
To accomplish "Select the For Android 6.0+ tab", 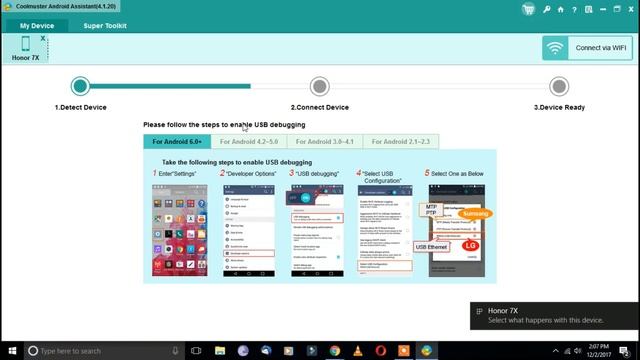I will pyautogui.click(x=177, y=142).
